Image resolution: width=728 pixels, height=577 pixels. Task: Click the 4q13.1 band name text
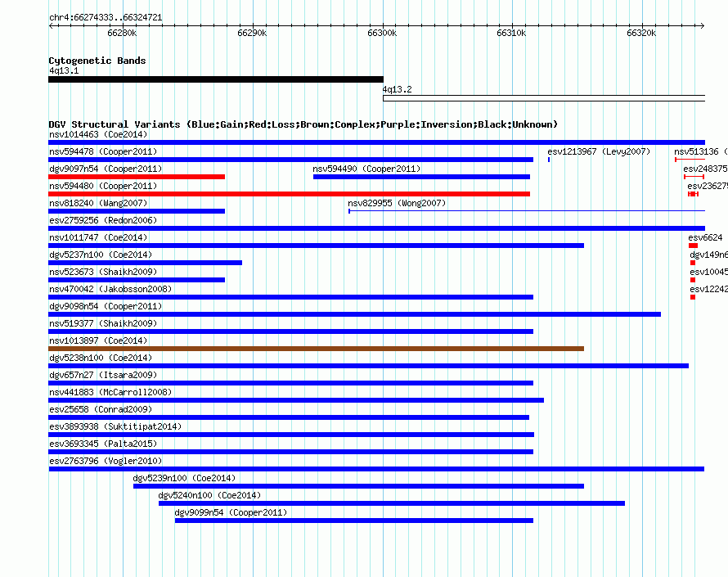(x=64, y=70)
